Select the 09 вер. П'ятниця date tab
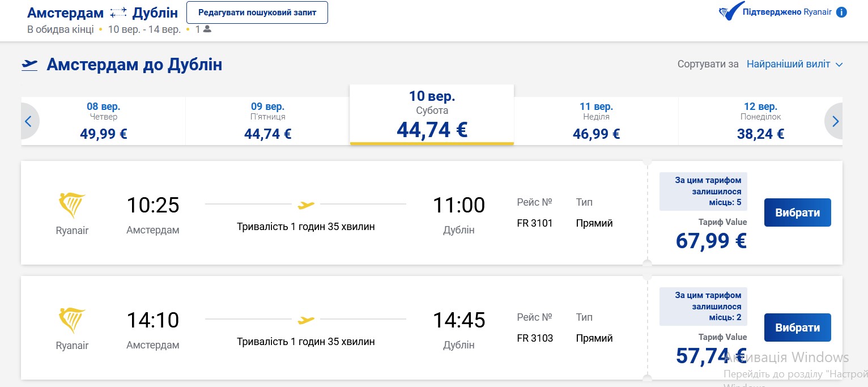 pyautogui.click(x=267, y=121)
